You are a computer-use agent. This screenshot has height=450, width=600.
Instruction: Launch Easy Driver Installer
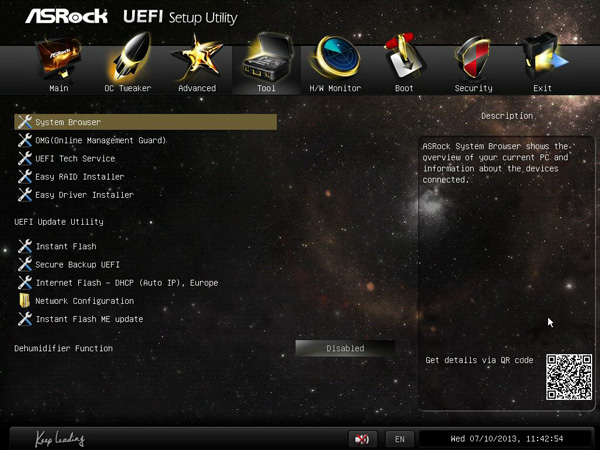coord(85,195)
